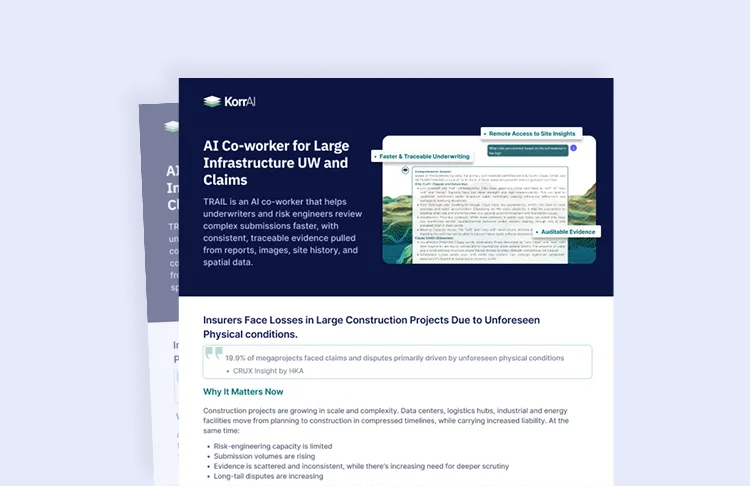Open the product screenshot thumbnail in header

[x=489, y=200]
